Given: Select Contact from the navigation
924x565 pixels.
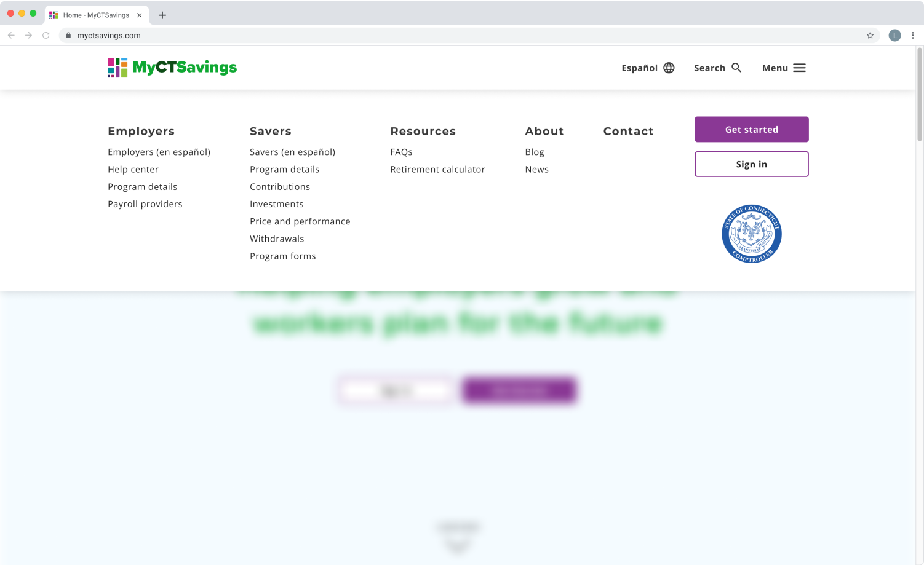Looking at the screenshot, I should 628,131.
